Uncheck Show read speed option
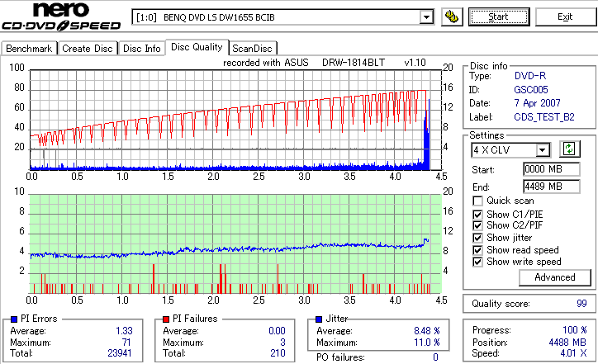This screenshot has width=598, height=364. coord(477,250)
